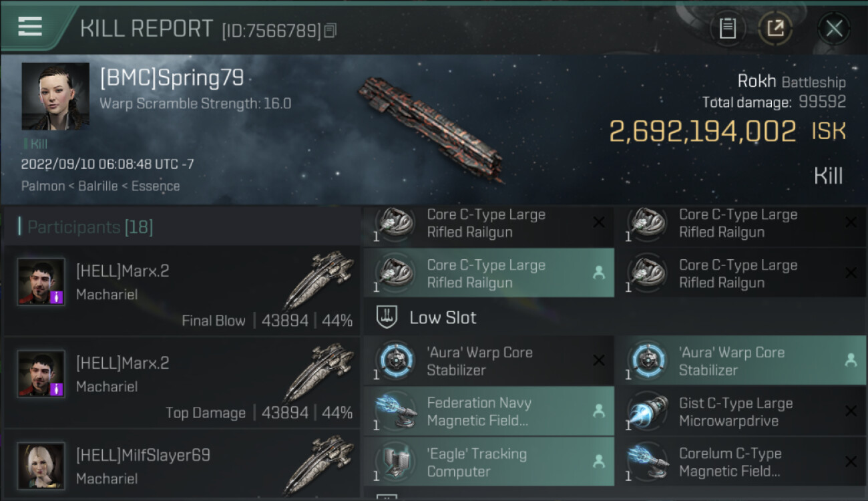Select the highlighted 'Aura' Warp Core Stabilizer
Image resolution: width=868 pixels, height=501 pixels.
point(740,361)
